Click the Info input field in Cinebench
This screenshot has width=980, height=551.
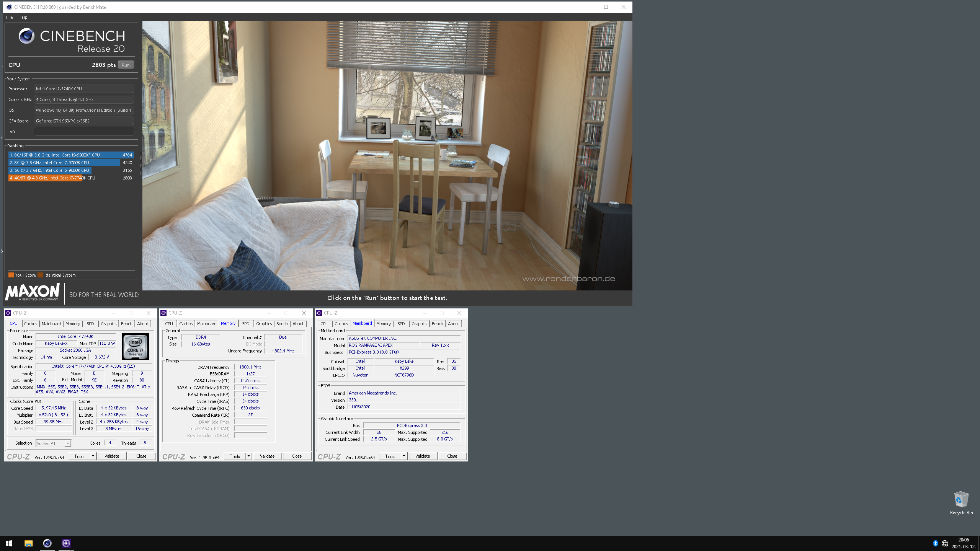84,132
